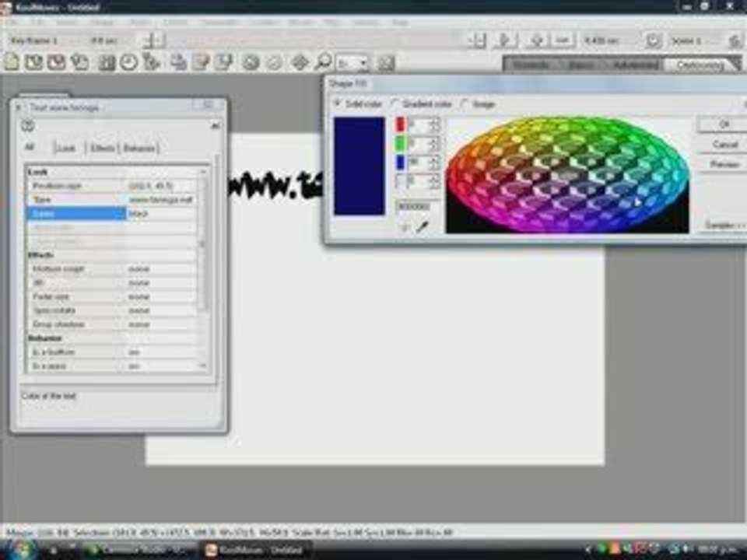747x560 pixels.
Task: Click the circular icon atop properties panel
Action: (28, 126)
